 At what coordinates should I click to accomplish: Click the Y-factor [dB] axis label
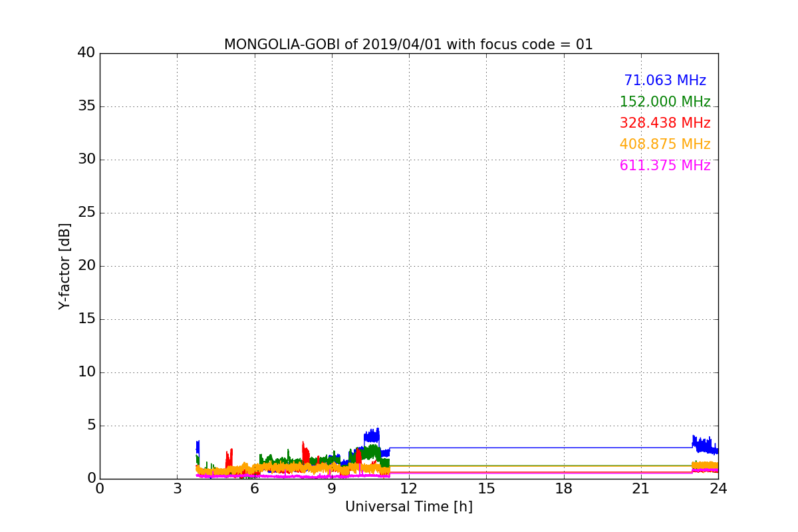click(x=65, y=266)
